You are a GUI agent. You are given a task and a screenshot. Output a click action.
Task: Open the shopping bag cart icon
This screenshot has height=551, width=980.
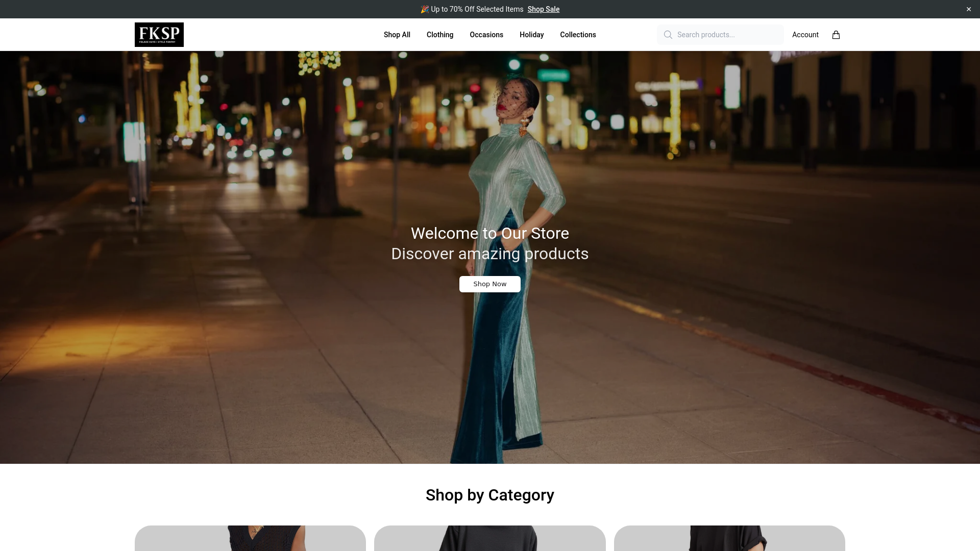tap(836, 35)
